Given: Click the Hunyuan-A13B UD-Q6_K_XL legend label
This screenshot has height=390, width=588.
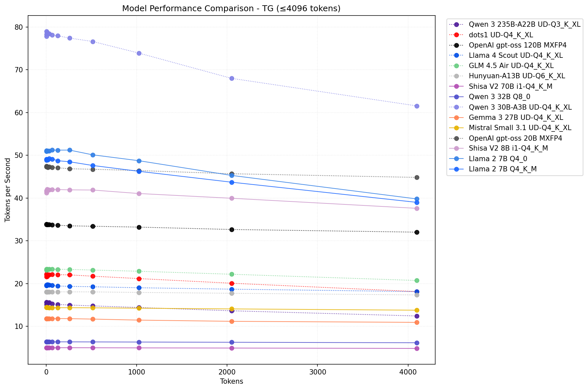Looking at the screenshot, I should tap(517, 76).
